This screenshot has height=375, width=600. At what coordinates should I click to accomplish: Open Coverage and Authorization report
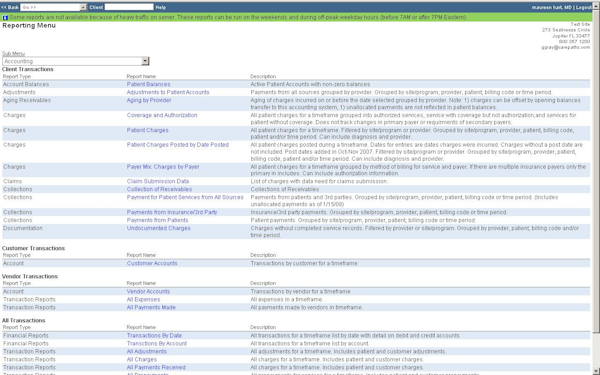(x=162, y=115)
